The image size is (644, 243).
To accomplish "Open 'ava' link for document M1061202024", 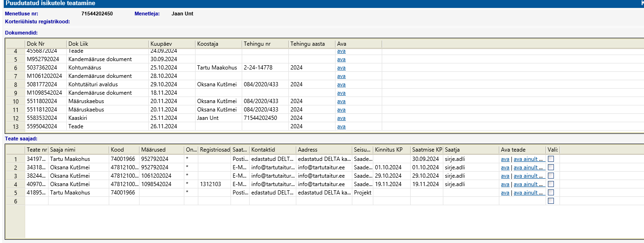I will 341,76.
